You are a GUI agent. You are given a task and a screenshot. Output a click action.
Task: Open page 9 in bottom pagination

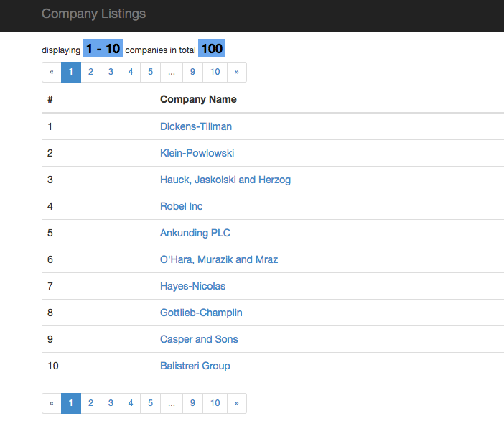[x=192, y=403]
